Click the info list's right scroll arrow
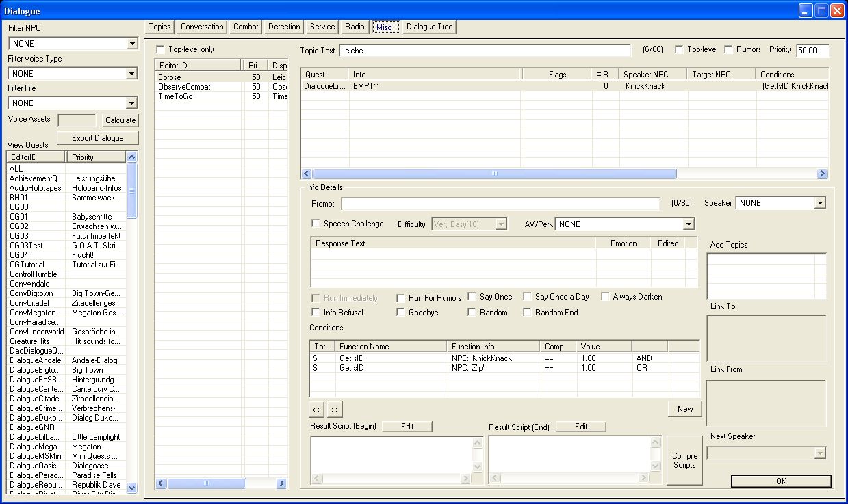Screen dimensions: 848x504 (822, 174)
